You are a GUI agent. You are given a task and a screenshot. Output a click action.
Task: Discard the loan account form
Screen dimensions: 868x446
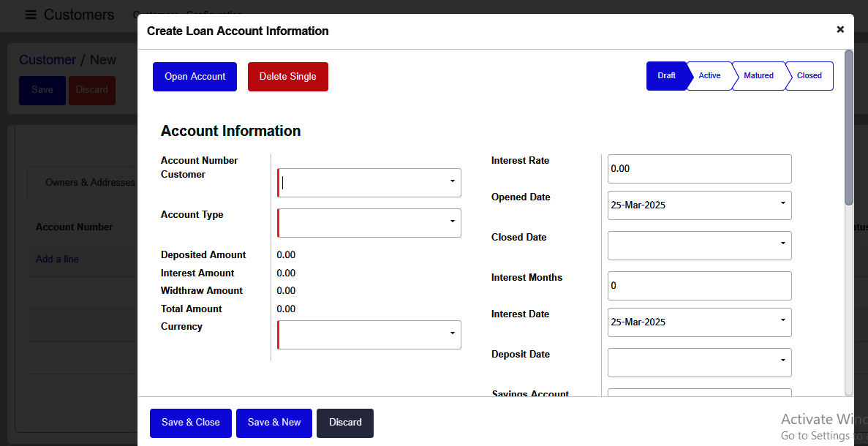[x=344, y=423]
